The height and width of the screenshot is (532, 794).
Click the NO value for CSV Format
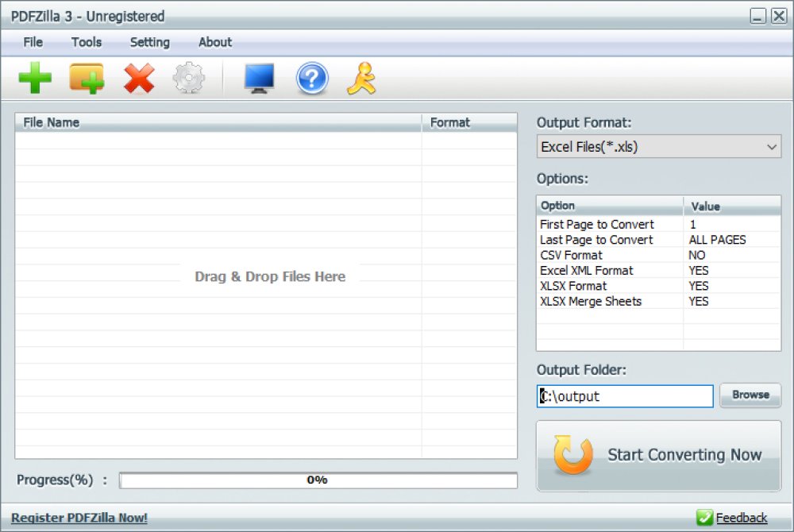pyautogui.click(x=697, y=255)
